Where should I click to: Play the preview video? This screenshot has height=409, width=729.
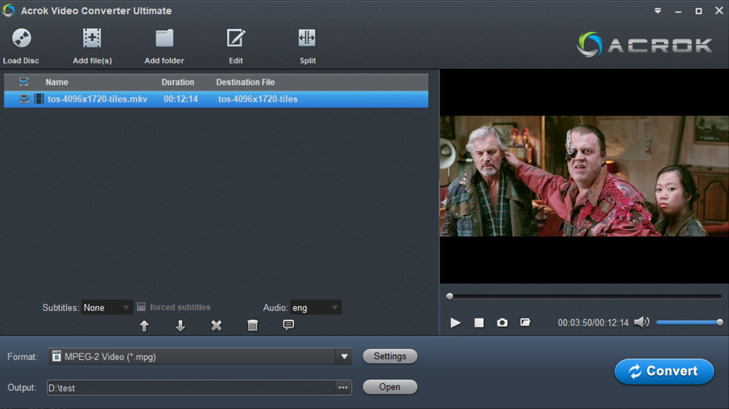tap(455, 323)
